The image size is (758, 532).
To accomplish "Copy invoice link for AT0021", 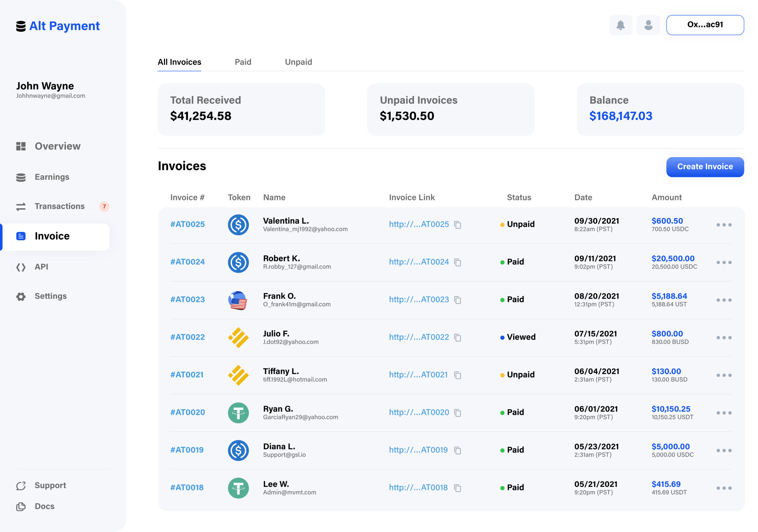I will [458, 375].
